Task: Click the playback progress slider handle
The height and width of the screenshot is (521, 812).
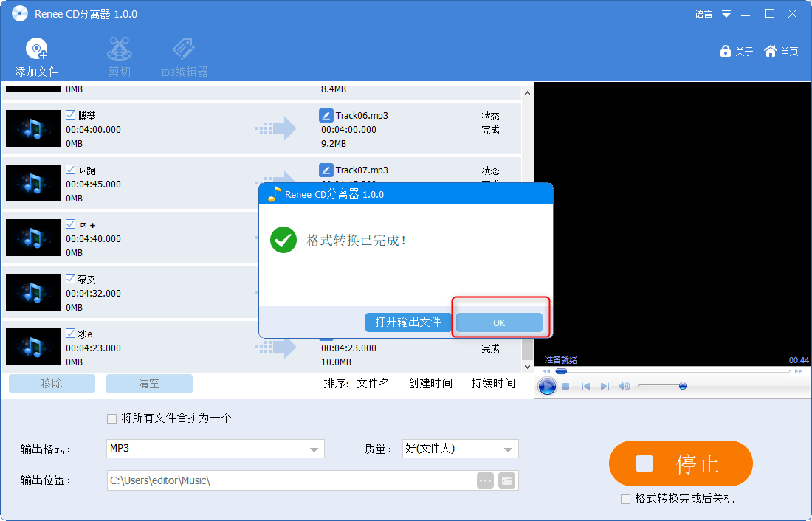Action: point(561,371)
